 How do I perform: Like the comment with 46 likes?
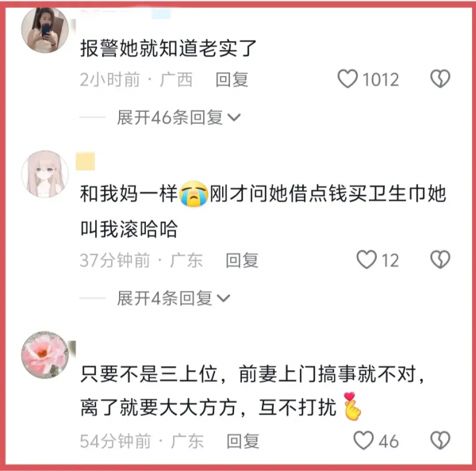coord(363,440)
